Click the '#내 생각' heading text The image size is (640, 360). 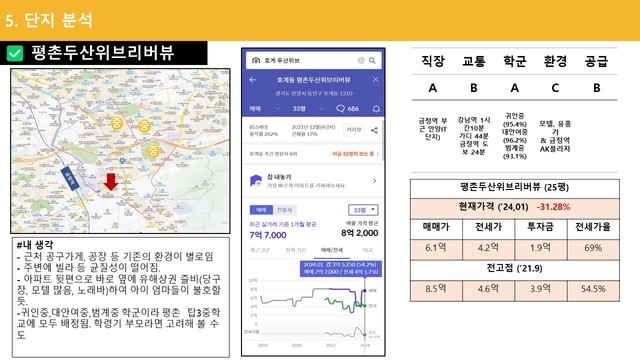35,245
